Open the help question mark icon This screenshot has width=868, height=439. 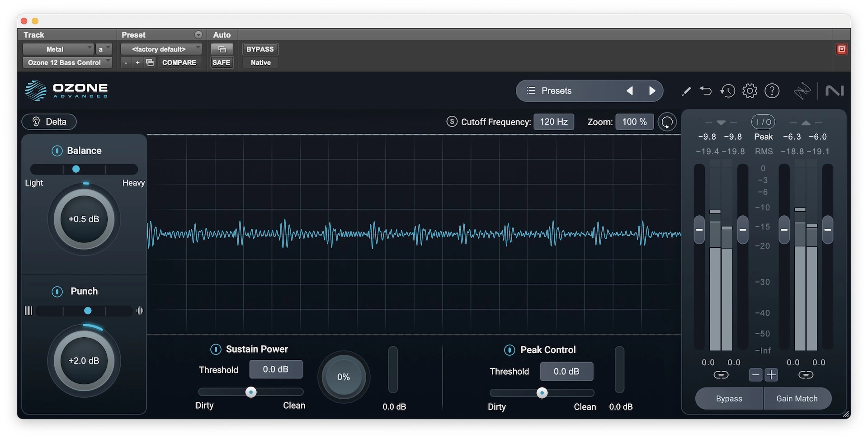point(772,91)
